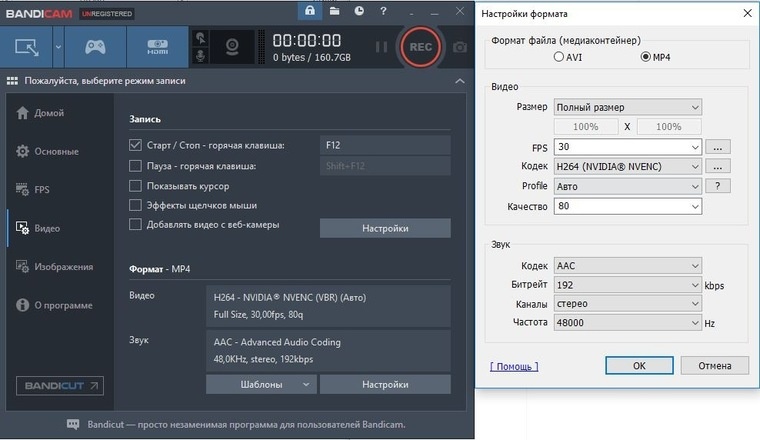Click the AAC Advanced Audio Coding summary
The width and height of the screenshot is (760, 440).
328,350
